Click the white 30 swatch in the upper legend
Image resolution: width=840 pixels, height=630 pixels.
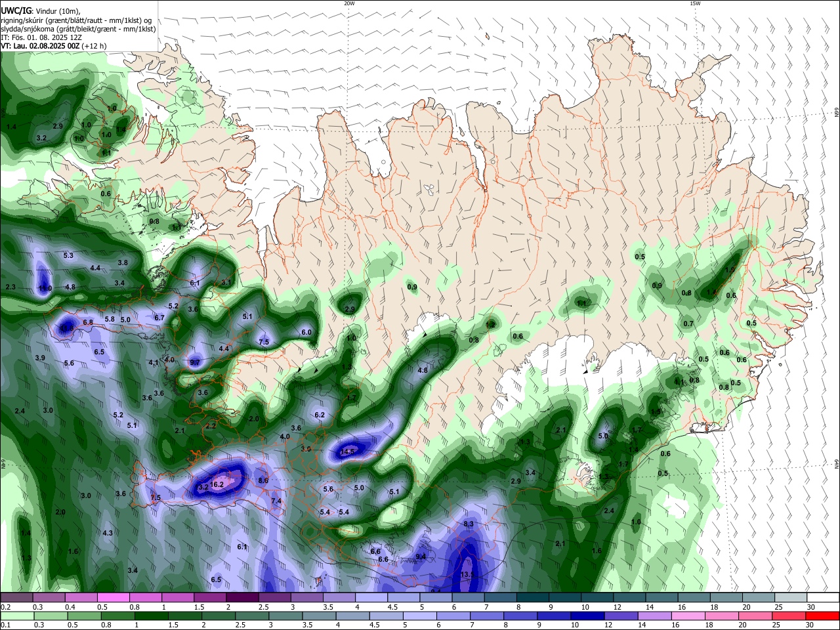pos(823,598)
